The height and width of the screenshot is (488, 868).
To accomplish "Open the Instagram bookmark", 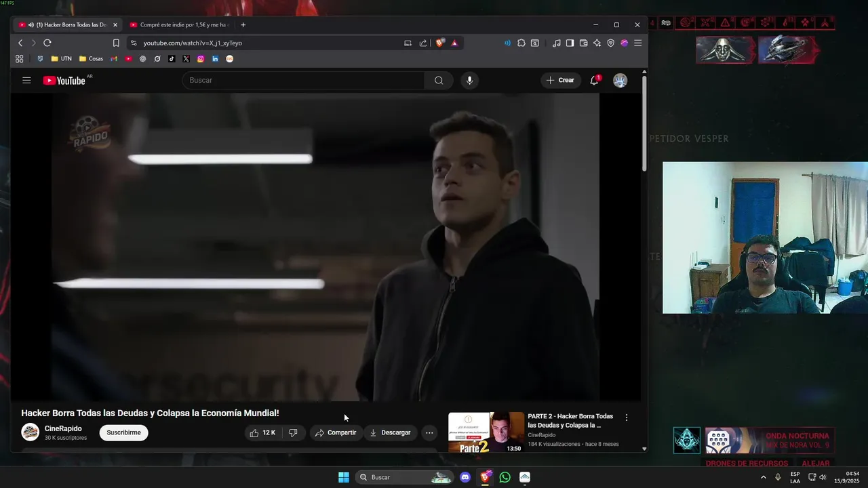I will [x=201, y=59].
